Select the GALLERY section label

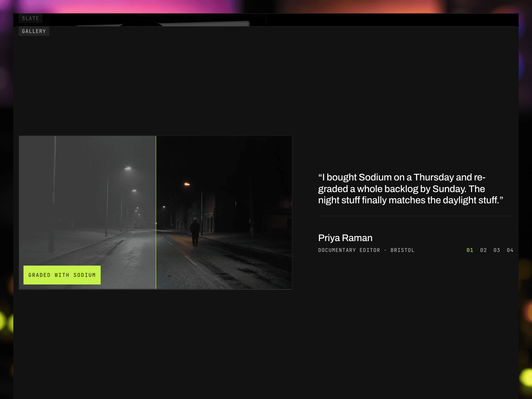tap(34, 31)
